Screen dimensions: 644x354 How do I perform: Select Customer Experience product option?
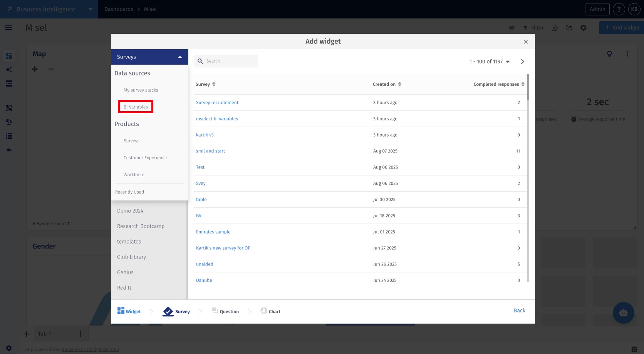(145, 158)
